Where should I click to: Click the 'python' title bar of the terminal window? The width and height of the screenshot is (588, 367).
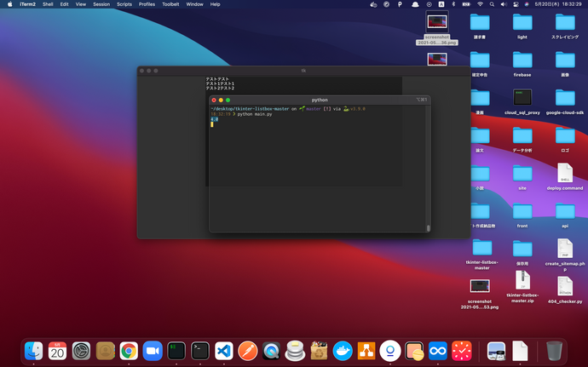[320, 100]
